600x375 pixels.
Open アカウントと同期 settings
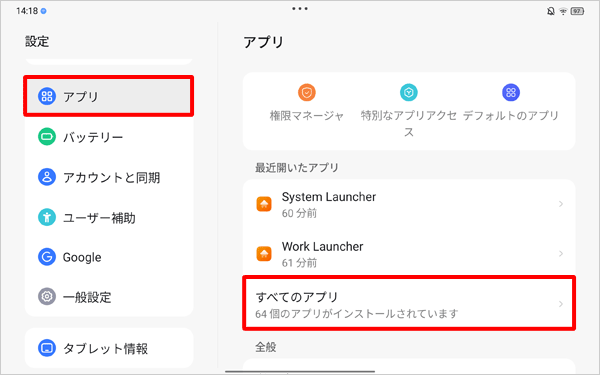(x=109, y=177)
